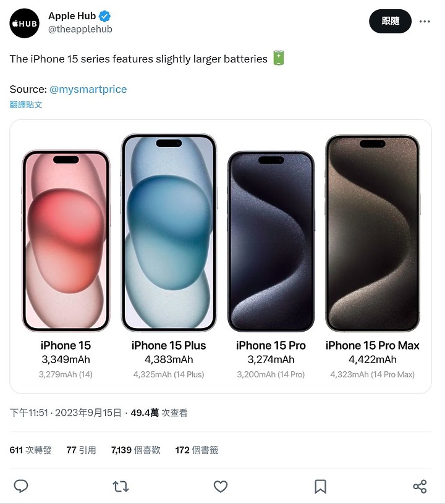This screenshot has width=445, height=504.
Task: Click the black follow button
Action: [x=390, y=21]
